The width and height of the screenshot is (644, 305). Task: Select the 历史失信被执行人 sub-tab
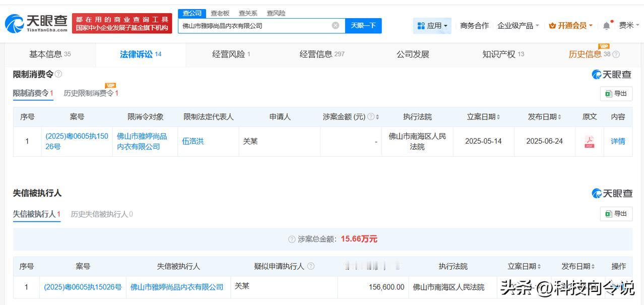coord(102,214)
